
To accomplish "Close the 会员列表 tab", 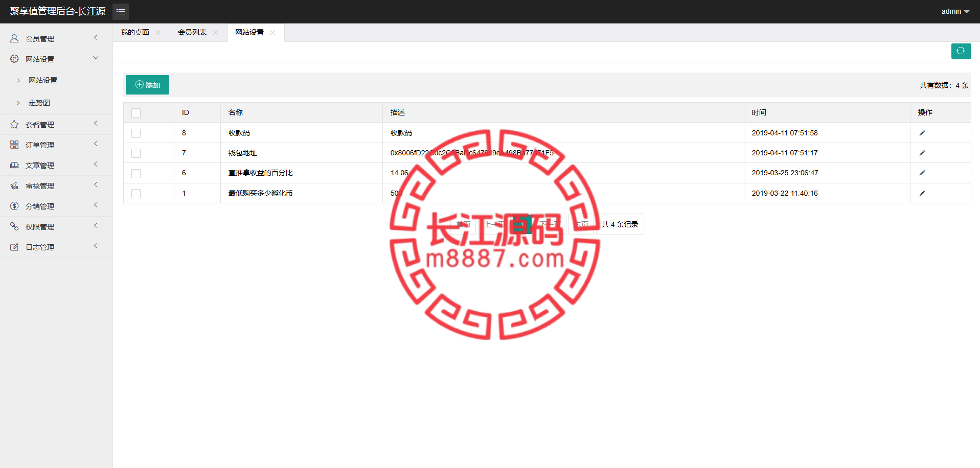I will (x=215, y=32).
